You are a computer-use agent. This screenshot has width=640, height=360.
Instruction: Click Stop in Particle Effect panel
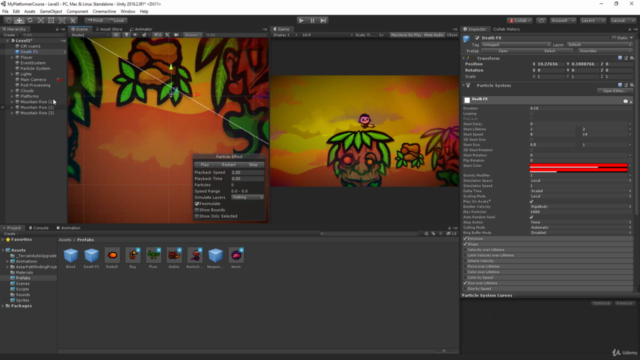(253, 165)
